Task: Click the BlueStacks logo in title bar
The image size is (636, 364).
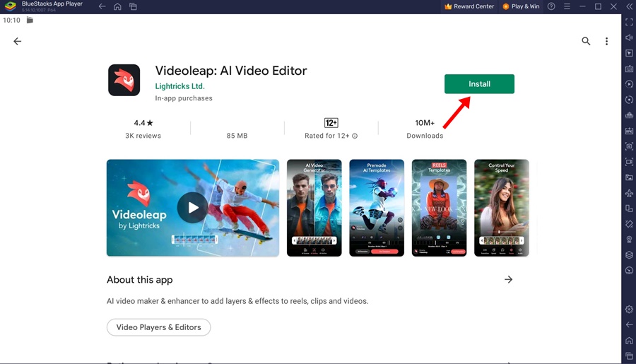Action: pyautogui.click(x=10, y=6)
